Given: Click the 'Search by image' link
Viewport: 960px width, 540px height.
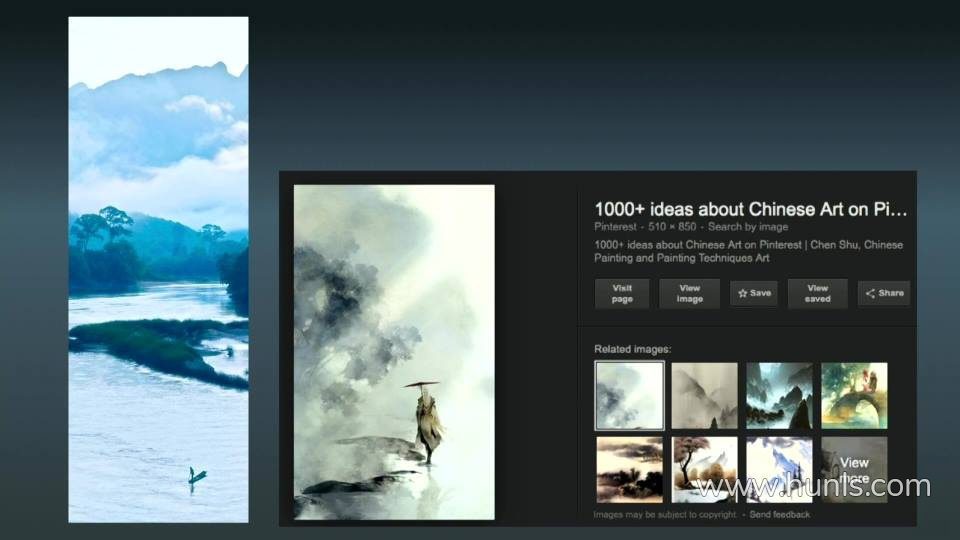Looking at the screenshot, I should click(x=748, y=227).
